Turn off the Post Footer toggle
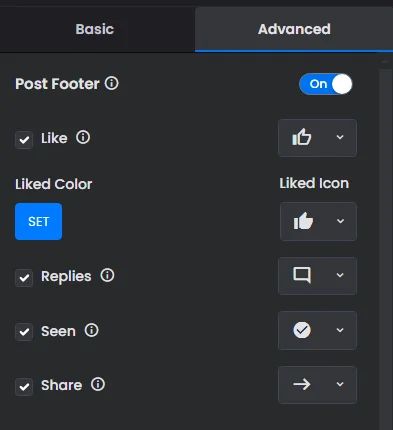This screenshot has height=430, width=393. [326, 84]
